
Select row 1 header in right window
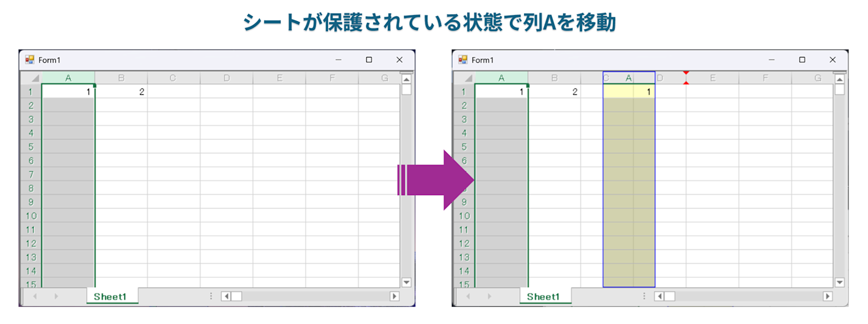pyautogui.click(x=464, y=92)
